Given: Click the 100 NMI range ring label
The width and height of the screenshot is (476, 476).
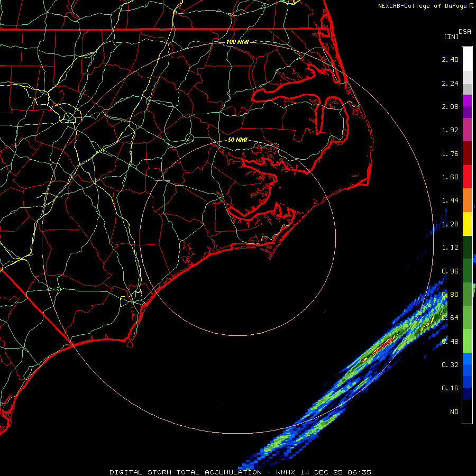Looking at the screenshot, I should pos(237,42).
